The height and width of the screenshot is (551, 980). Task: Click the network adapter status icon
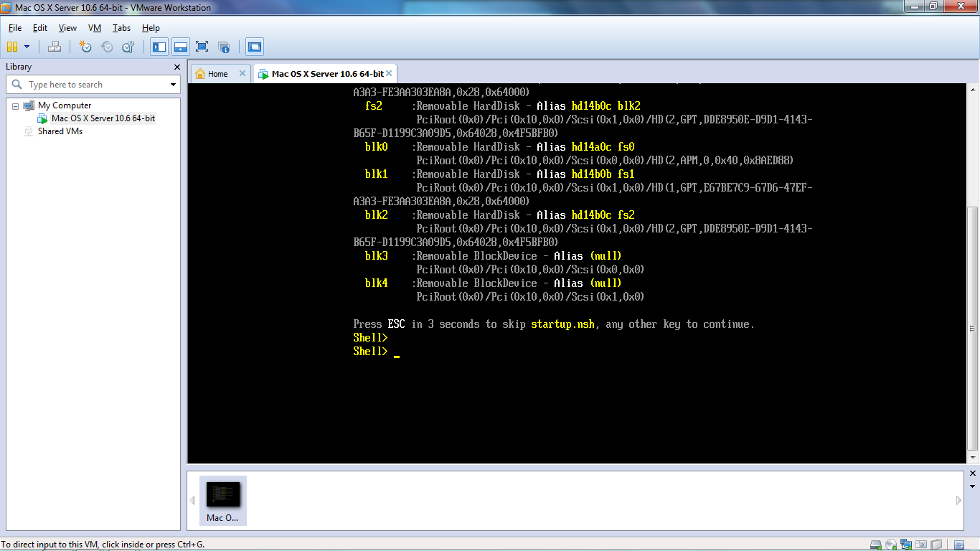tap(906, 545)
